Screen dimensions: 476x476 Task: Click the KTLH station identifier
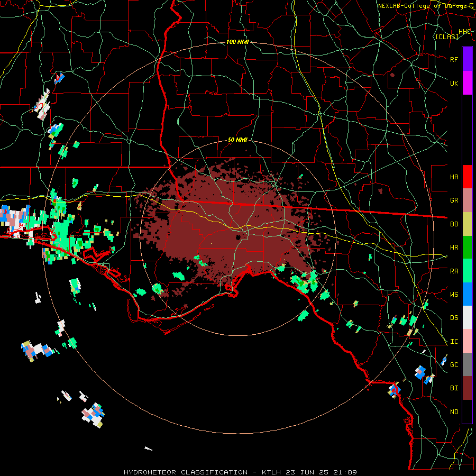coord(271,472)
